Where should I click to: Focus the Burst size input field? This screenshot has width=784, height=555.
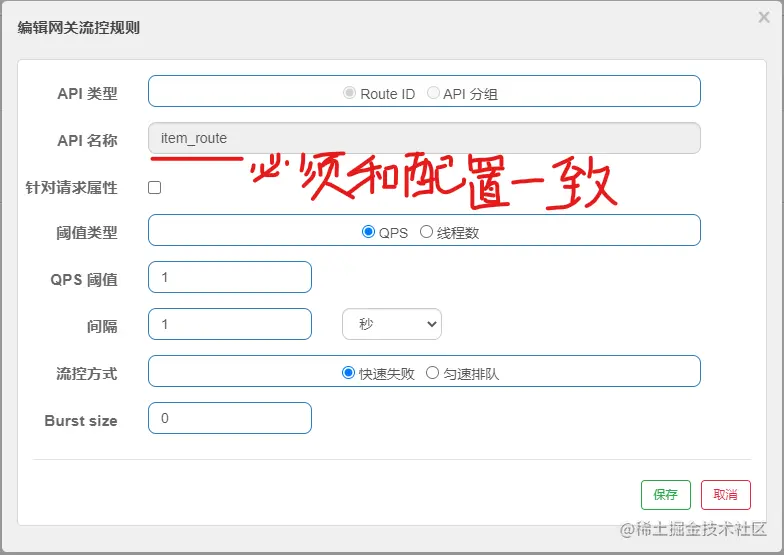[x=230, y=418]
